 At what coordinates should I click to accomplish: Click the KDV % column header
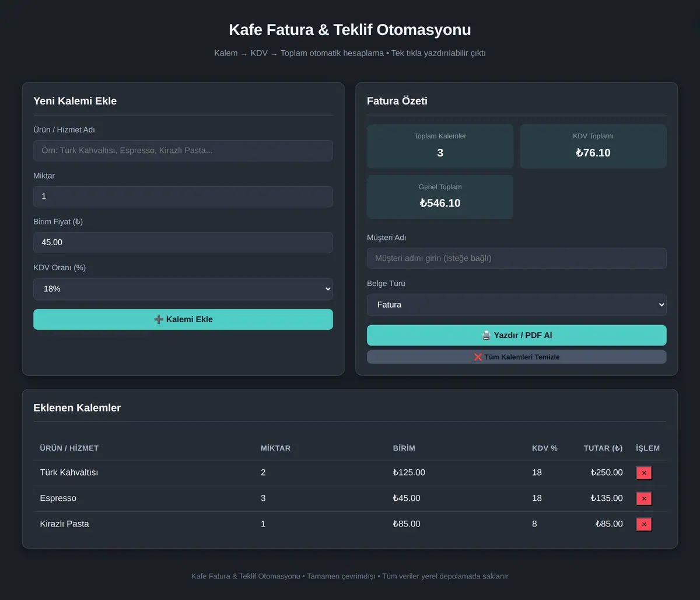[x=545, y=448]
